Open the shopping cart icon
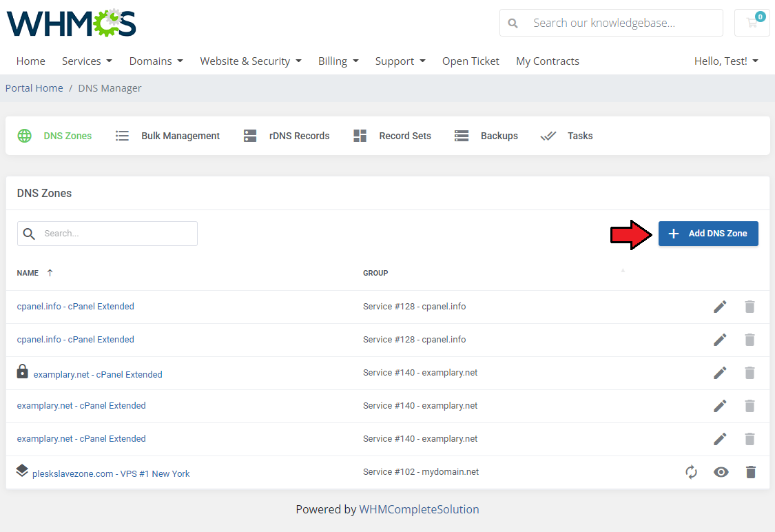 [752, 23]
